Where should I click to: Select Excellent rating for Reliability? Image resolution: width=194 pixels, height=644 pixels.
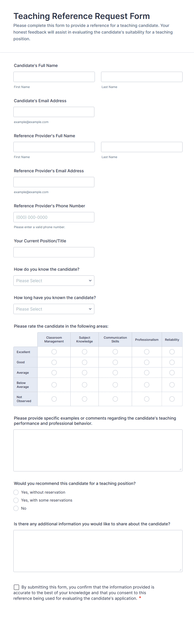172,352
